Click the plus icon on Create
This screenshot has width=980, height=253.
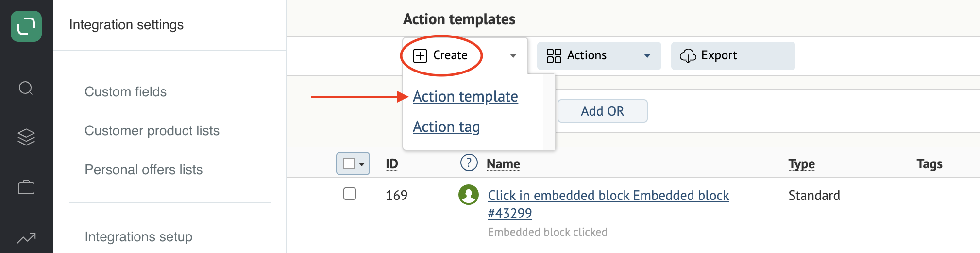[420, 56]
